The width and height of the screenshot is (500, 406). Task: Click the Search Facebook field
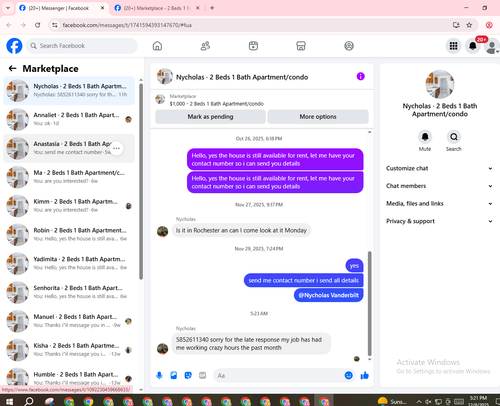point(82,46)
